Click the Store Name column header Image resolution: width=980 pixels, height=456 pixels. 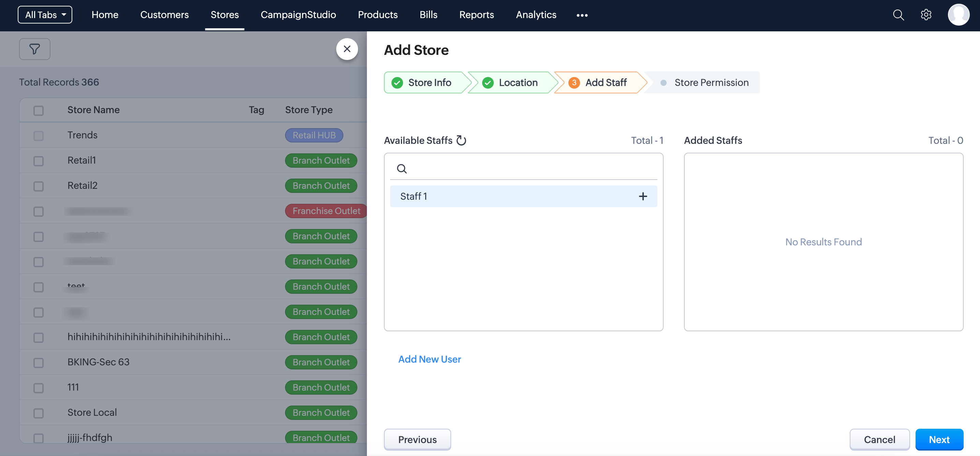pyautogui.click(x=93, y=110)
